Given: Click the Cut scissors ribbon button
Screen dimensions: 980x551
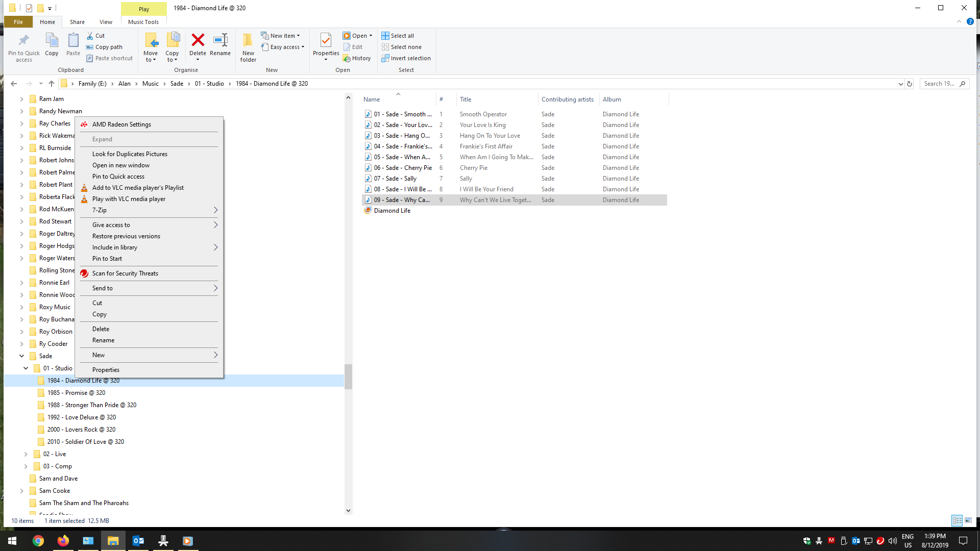Looking at the screenshot, I should (95, 36).
